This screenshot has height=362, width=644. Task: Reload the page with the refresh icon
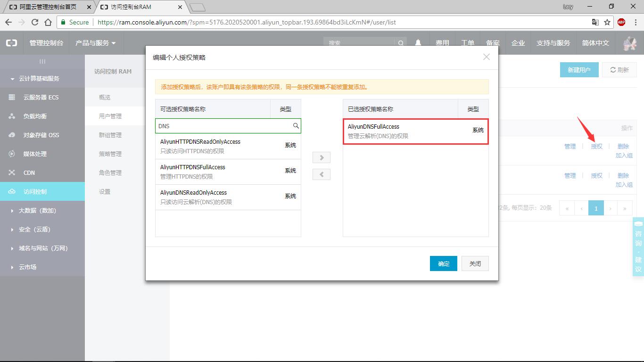[35, 22]
